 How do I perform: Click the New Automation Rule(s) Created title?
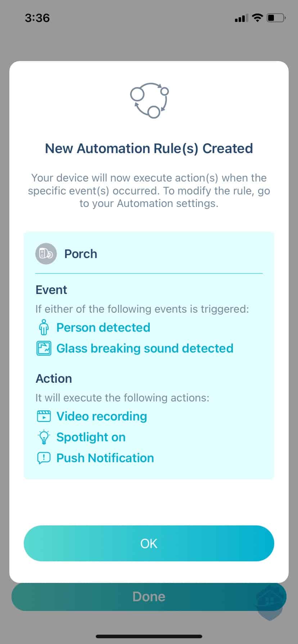coord(149,148)
